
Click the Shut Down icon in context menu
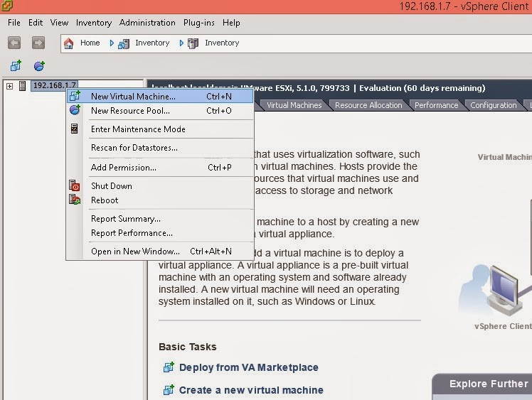tap(75, 185)
